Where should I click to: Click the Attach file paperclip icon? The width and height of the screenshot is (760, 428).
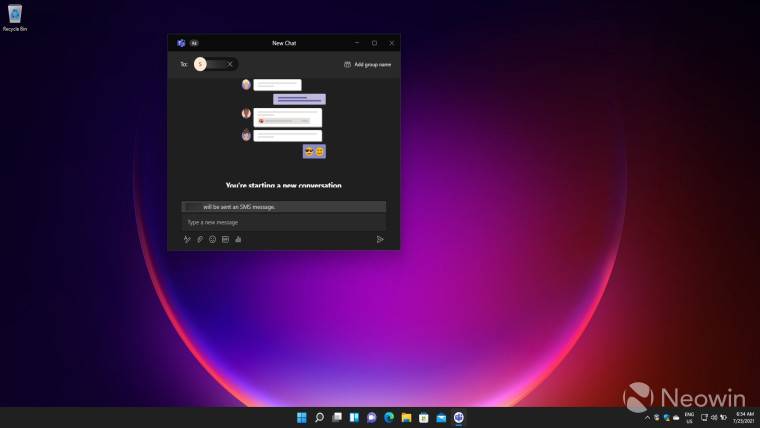point(200,239)
